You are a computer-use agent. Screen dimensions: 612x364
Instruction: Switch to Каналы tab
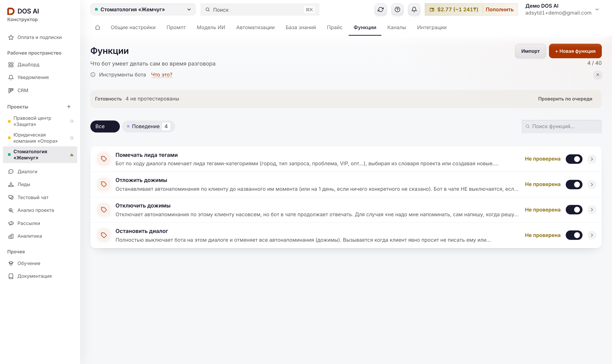397,27
